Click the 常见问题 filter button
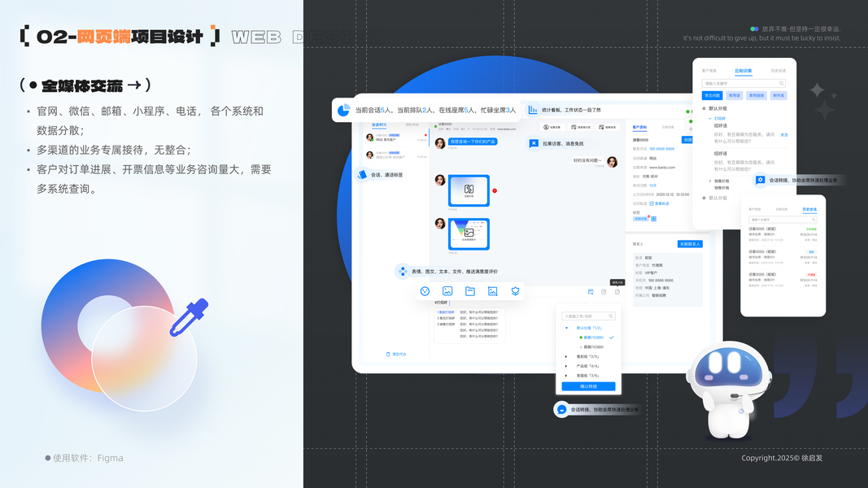 click(x=713, y=96)
